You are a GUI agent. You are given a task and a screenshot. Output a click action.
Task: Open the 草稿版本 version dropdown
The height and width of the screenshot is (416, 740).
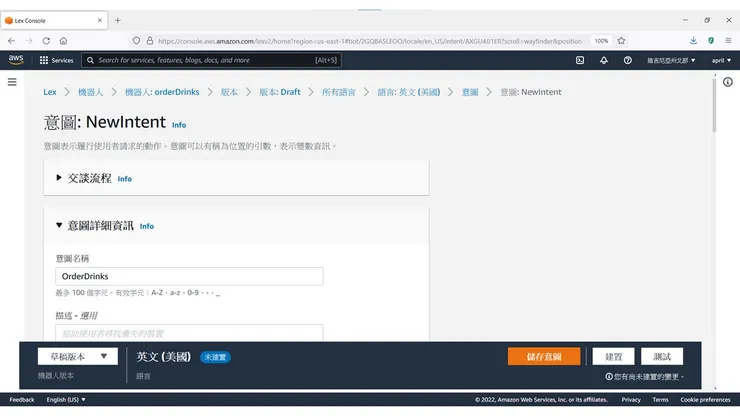(78, 357)
